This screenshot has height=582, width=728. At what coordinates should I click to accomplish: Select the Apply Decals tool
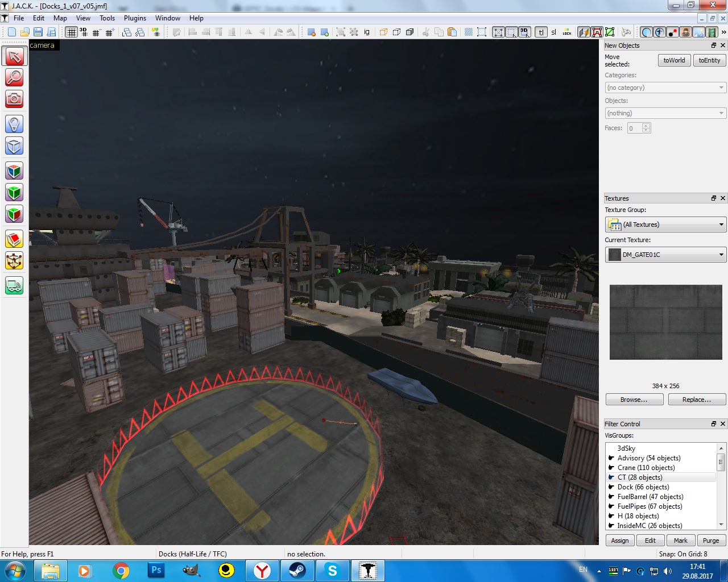[x=14, y=214]
